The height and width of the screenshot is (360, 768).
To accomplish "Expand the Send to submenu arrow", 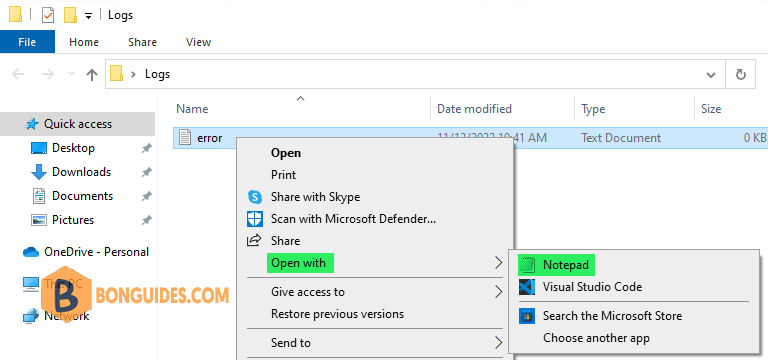I will pyautogui.click(x=498, y=342).
